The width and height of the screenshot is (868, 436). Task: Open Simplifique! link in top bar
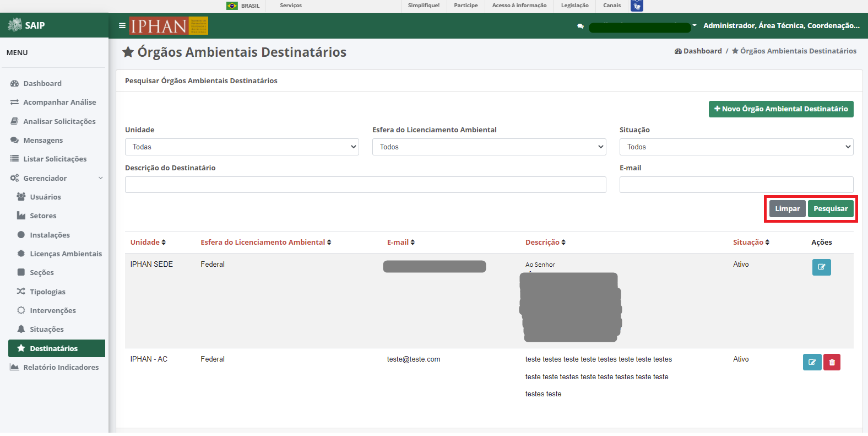(x=424, y=6)
